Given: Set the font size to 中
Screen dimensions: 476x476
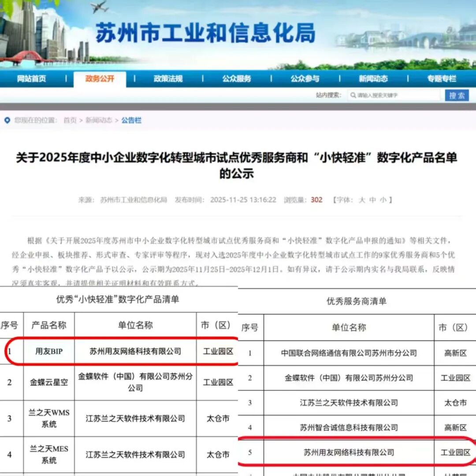Looking at the screenshot, I should pyautogui.click(x=373, y=200).
